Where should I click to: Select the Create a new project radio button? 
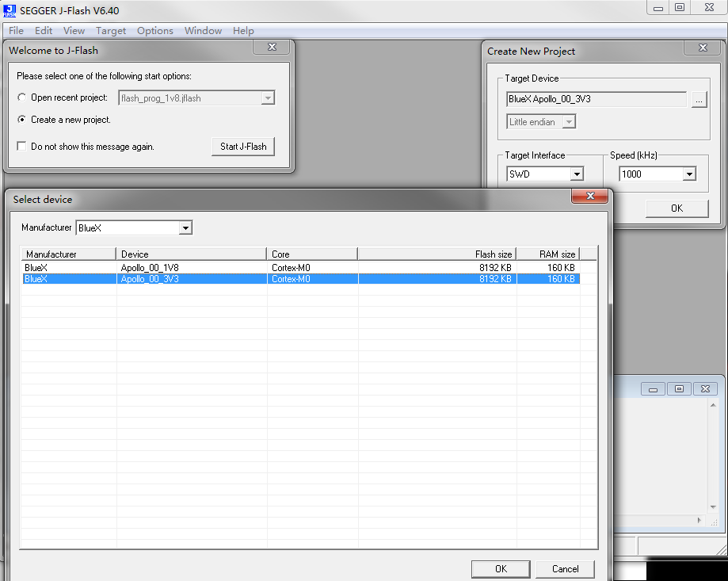22,120
